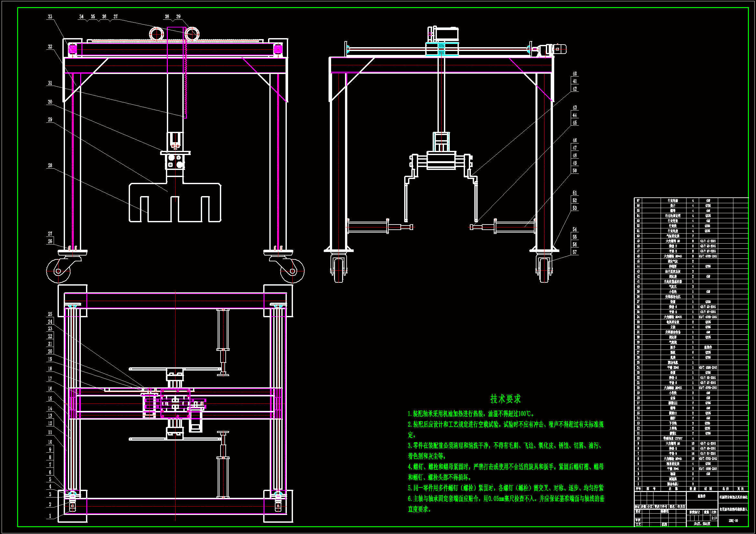Viewport: 756px width, 534px height.
Task: Click the right caster wheel in front view
Action: pyautogui.click(x=292, y=271)
